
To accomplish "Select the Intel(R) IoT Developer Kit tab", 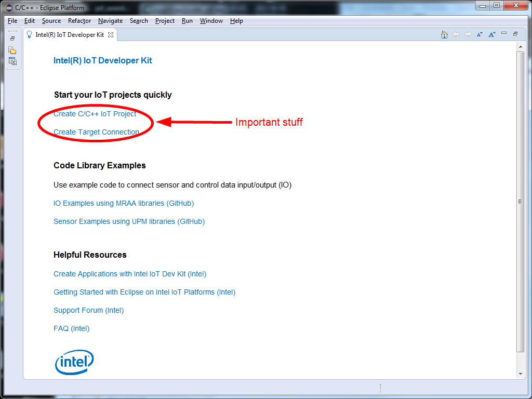I will 70,35.
